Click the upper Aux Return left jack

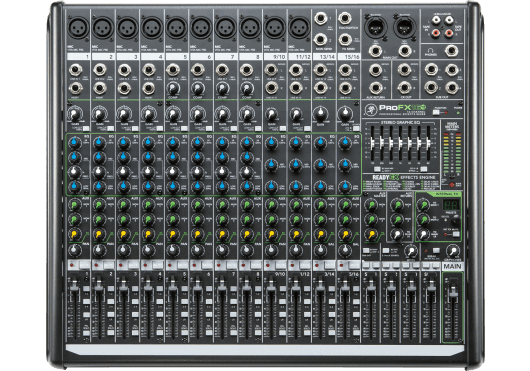[x=376, y=71]
